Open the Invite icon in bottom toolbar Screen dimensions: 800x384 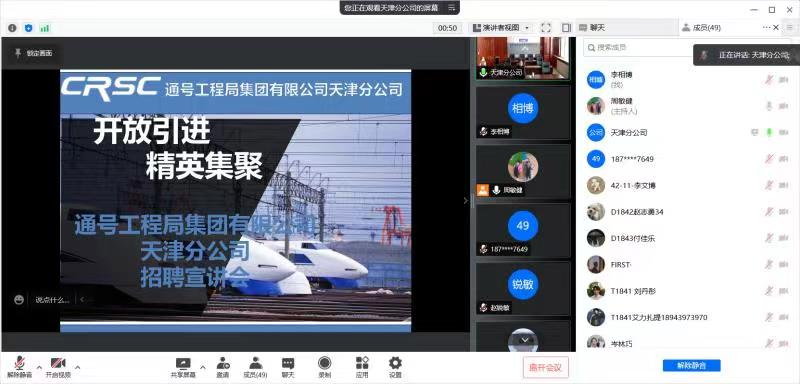tap(222, 364)
